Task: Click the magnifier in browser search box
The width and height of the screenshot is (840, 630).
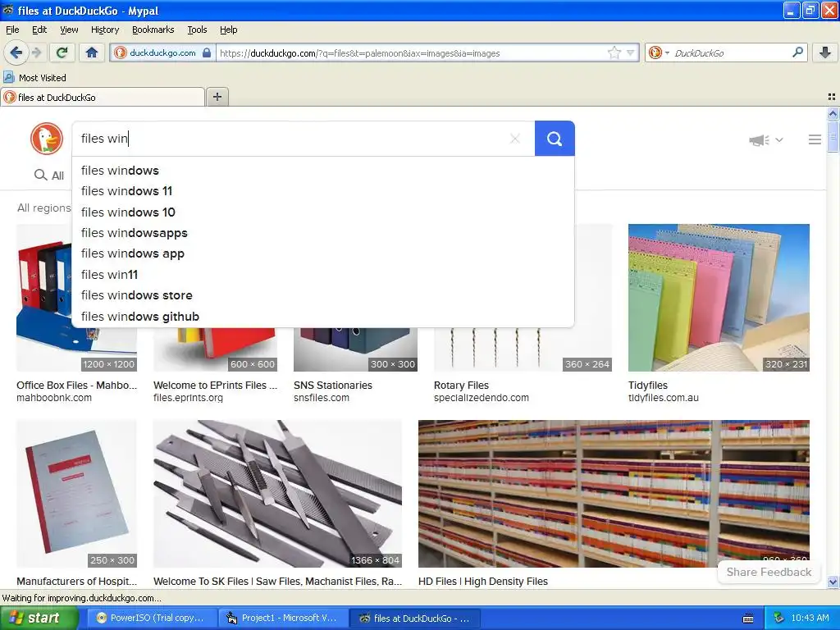Action: (x=797, y=52)
